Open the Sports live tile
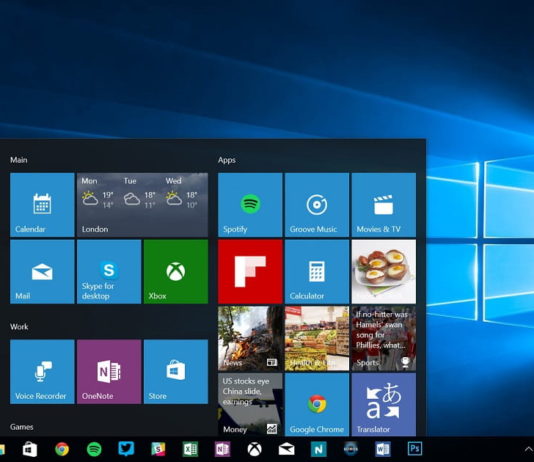The height and width of the screenshot is (462, 534). [x=384, y=338]
